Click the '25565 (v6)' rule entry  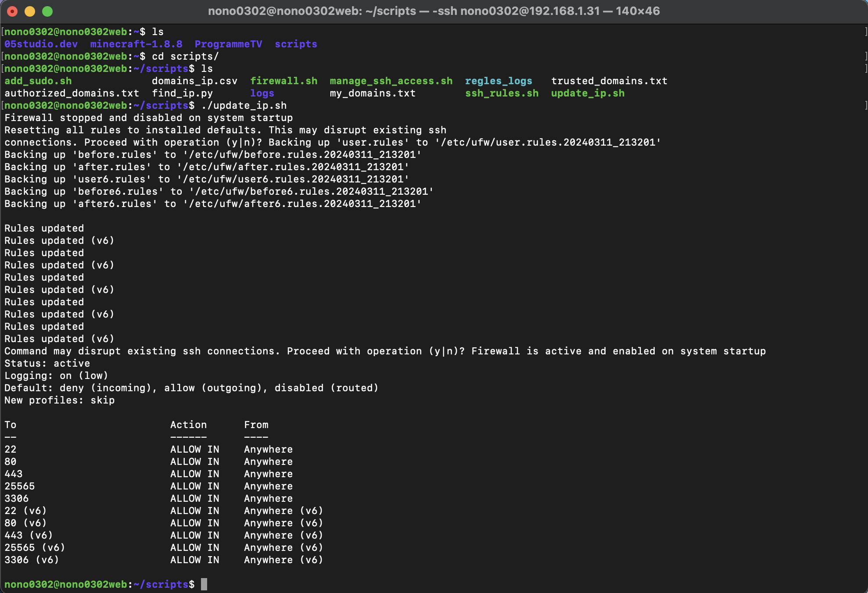35,547
